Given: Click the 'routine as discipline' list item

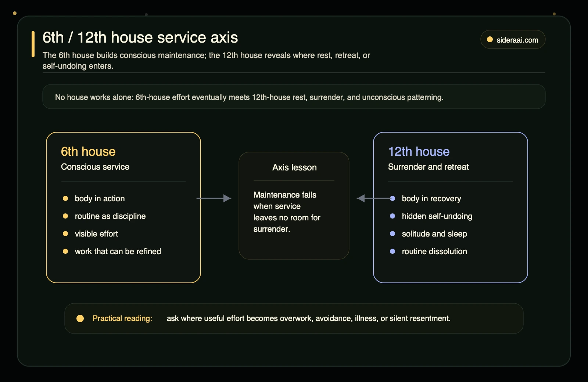Looking at the screenshot, I should (x=110, y=216).
